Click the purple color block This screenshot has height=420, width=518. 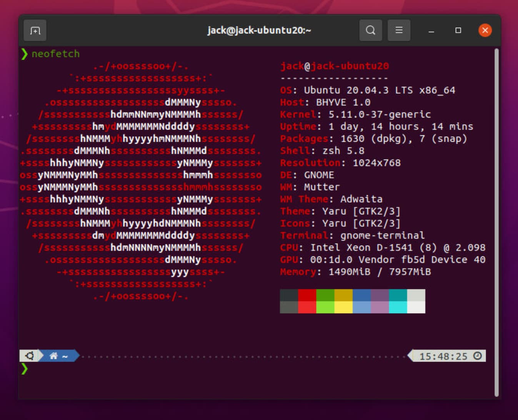[x=380, y=295]
